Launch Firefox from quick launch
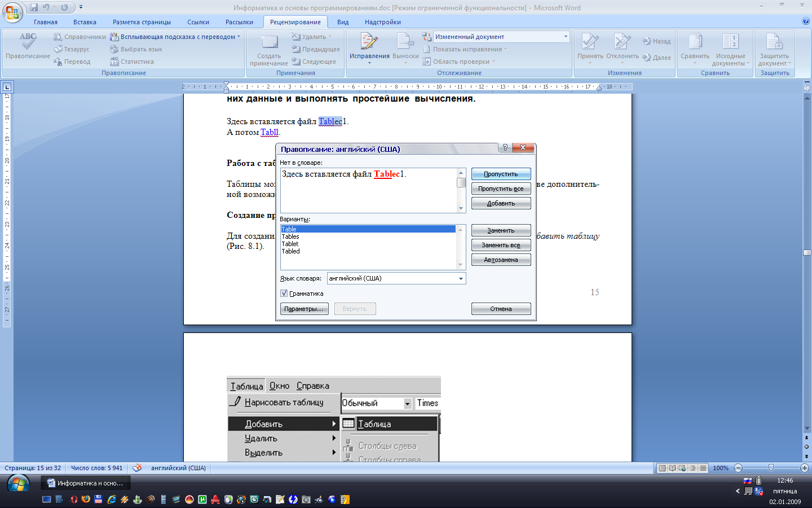 click(86, 500)
